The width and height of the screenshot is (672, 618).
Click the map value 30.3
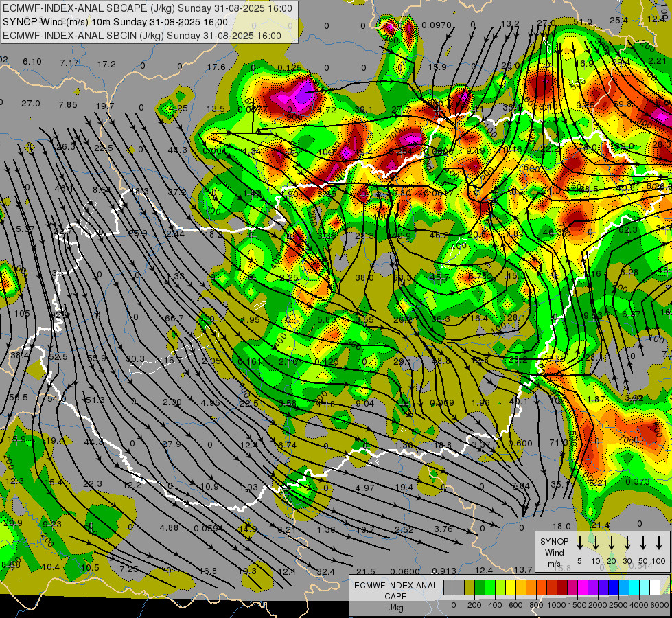[135, 358]
